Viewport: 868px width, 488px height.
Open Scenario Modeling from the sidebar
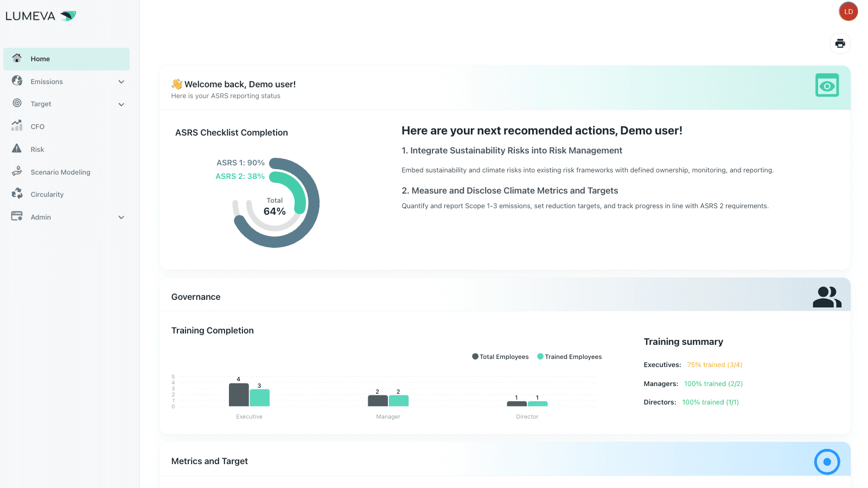tap(61, 172)
